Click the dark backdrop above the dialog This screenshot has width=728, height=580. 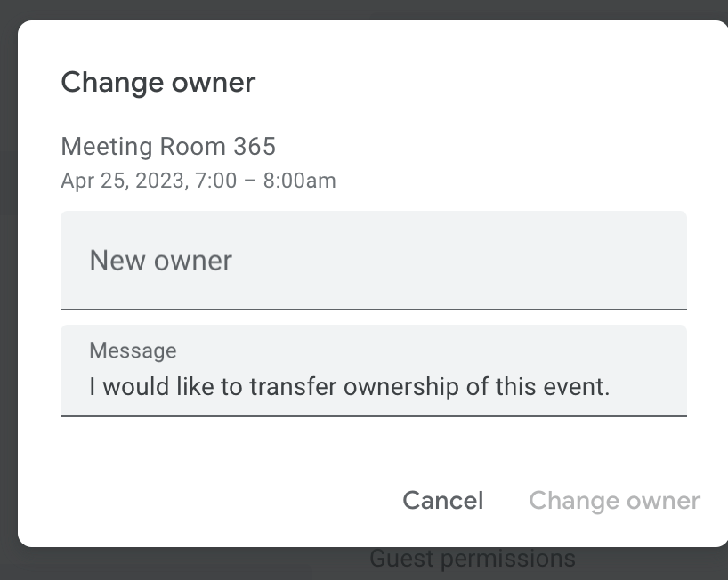(x=356, y=9)
